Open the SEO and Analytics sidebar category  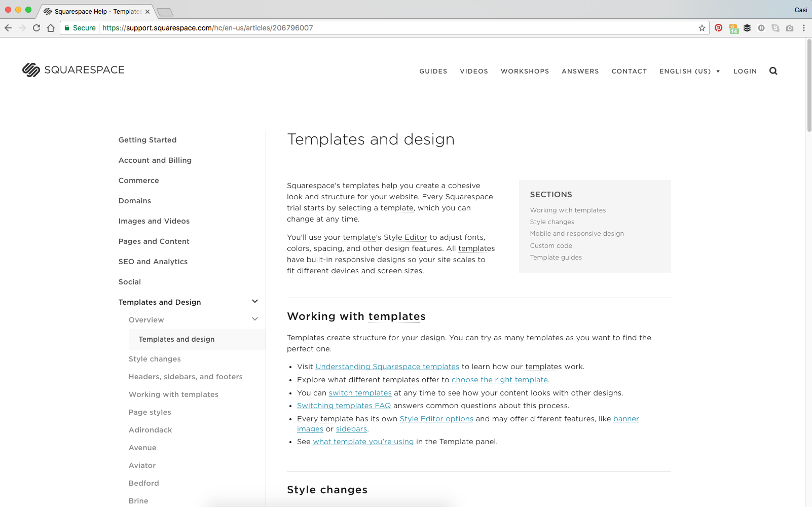153,262
